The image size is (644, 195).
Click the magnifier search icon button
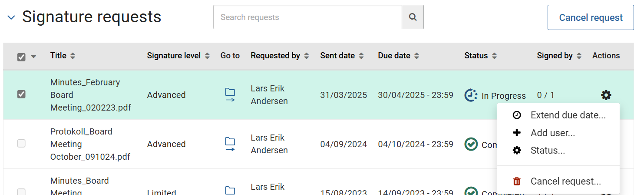tap(413, 17)
